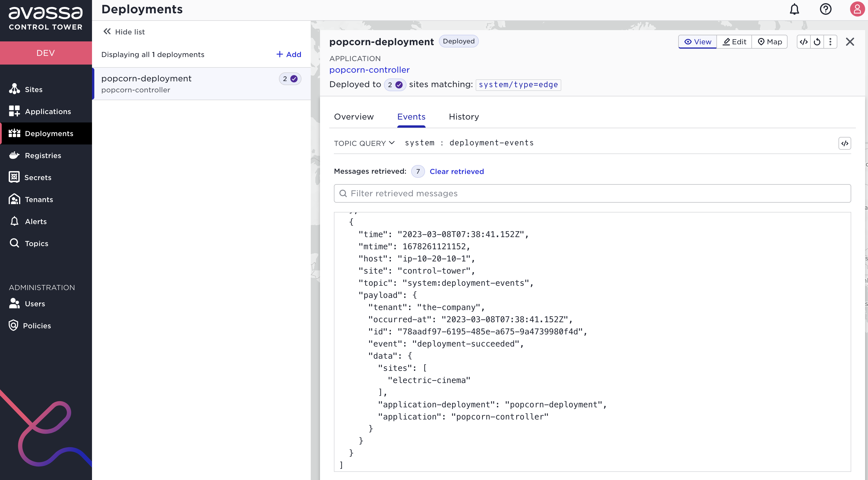Switch to the Overview tab
Image resolution: width=868 pixels, height=480 pixels.
(x=354, y=116)
